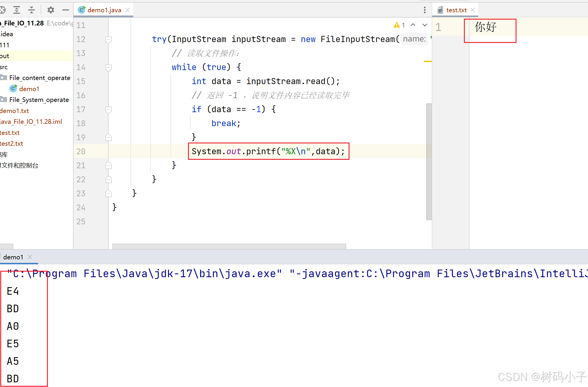Image resolution: width=588 pixels, height=387 pixels.
Task: Close the demo1.java editor tab
Action: [x=128, y=10]
